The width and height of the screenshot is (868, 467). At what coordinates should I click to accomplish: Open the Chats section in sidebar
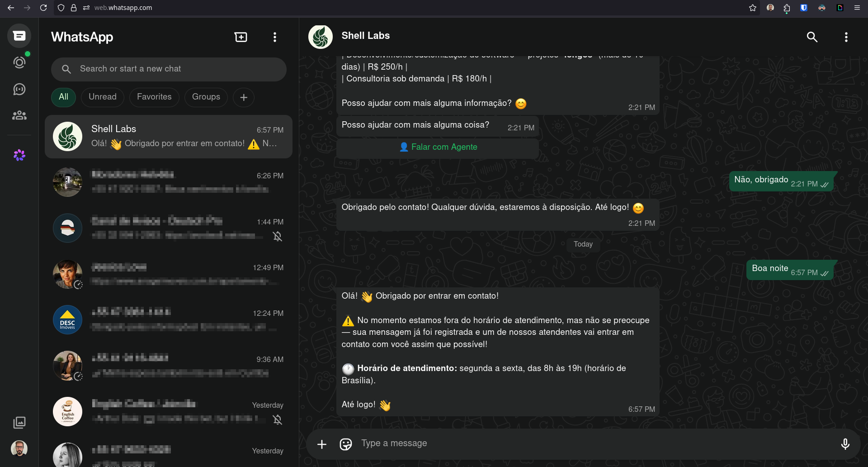click(x=19, y=36)
